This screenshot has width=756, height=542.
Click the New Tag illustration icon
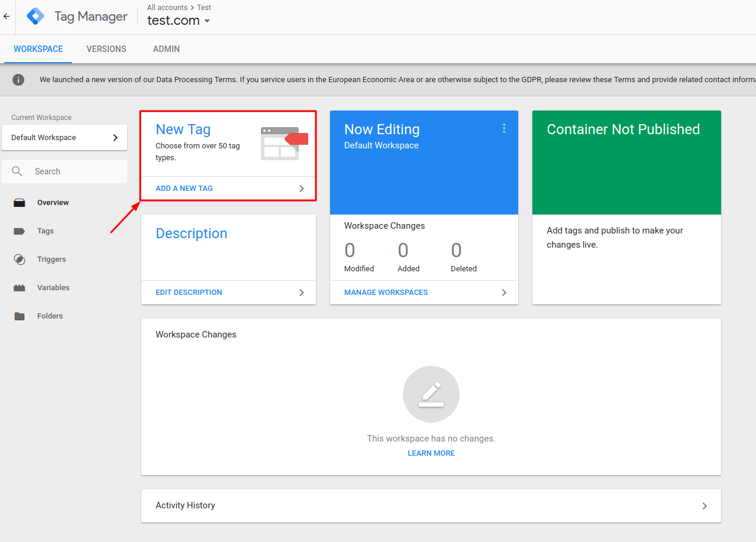[285, 143]
